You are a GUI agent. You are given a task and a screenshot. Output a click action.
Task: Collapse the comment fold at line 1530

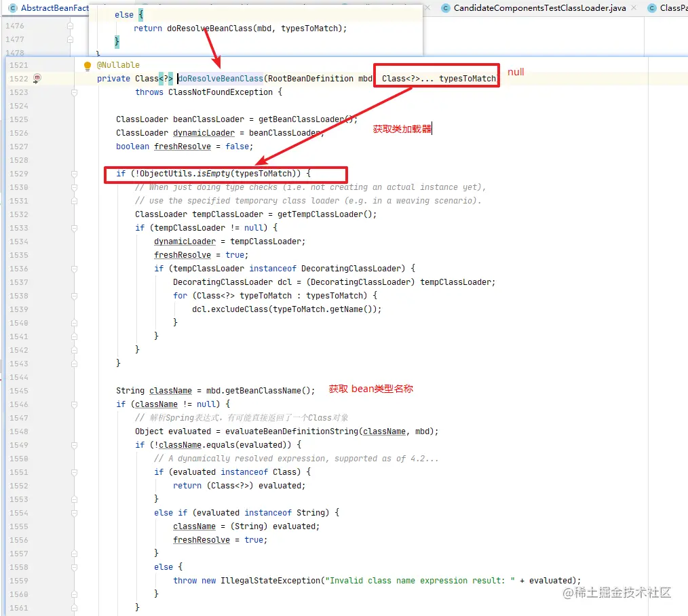click(74, 188)
